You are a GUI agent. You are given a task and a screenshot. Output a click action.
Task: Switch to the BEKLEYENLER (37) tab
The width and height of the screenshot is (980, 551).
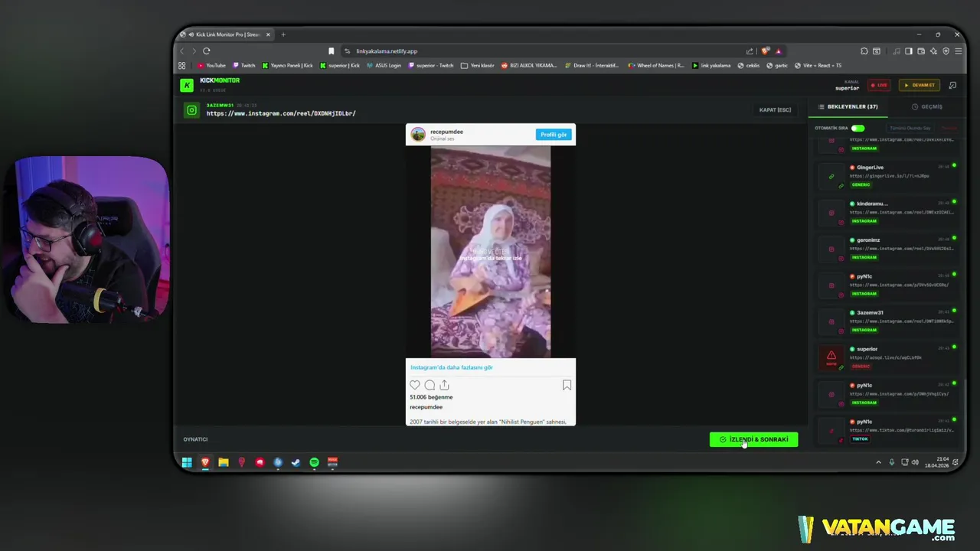(x=848, y=107)
